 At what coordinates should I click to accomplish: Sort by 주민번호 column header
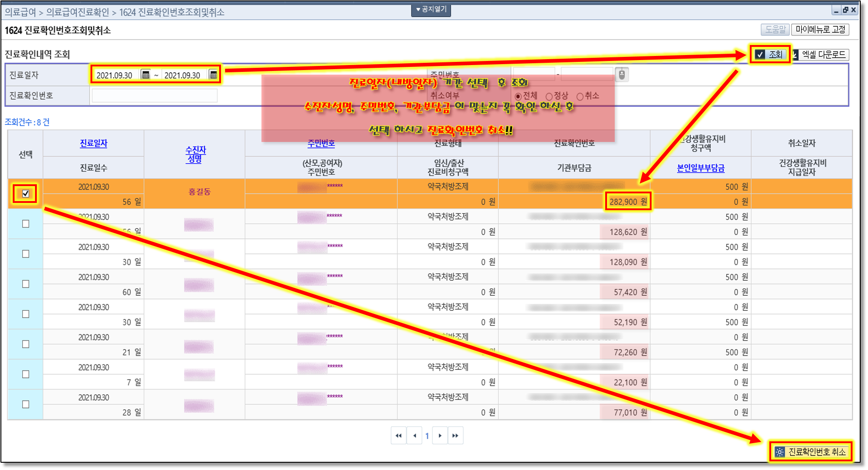(x=321, y=143)
